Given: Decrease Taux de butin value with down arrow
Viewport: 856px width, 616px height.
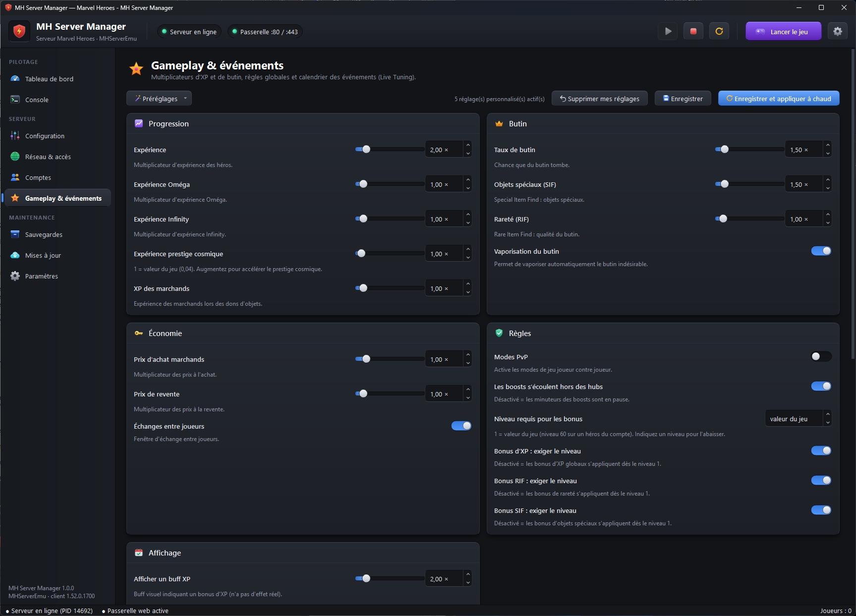Looking at the screenshot, I should (828, 154).
